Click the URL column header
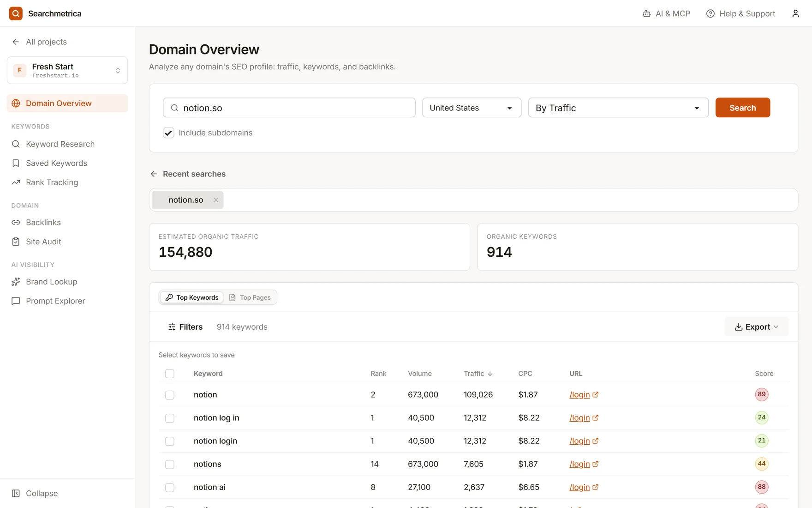The height and width of the screenshot is (508, 812). 576,374
